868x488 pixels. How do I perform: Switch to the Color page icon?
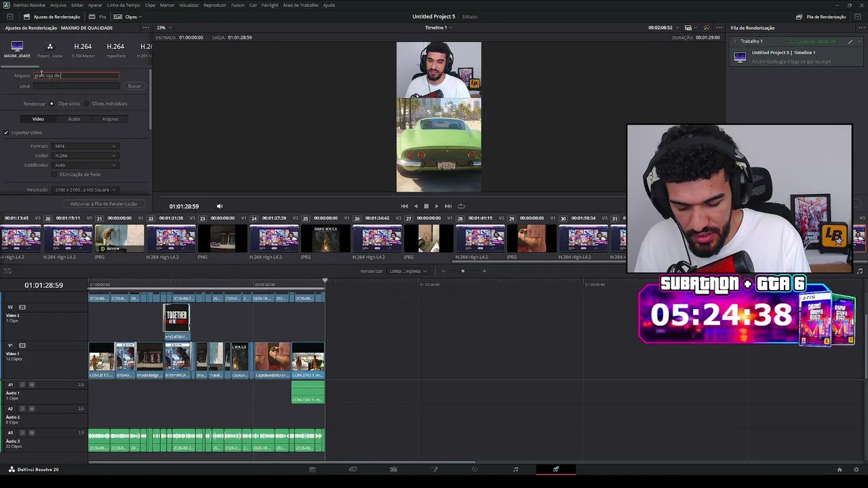click(x=475, y=469)
